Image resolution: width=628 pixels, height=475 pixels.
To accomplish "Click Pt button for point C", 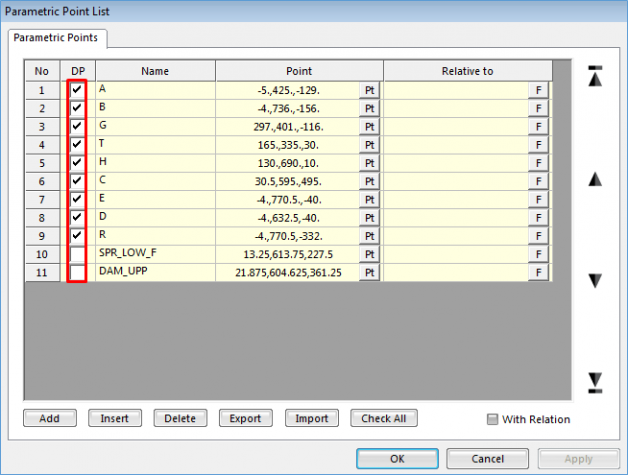I will [369, 181].
